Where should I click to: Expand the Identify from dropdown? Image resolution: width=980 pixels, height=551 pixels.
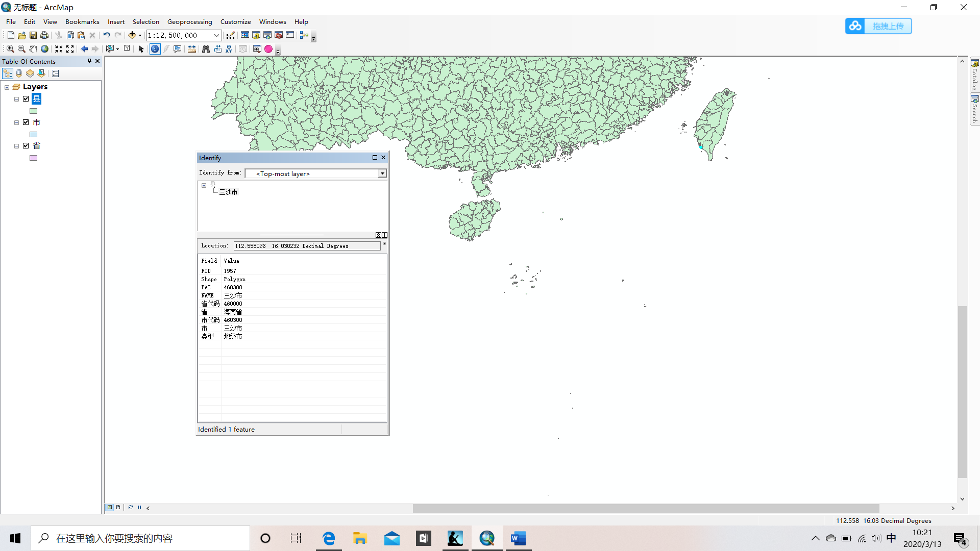[x=382, y=174]
